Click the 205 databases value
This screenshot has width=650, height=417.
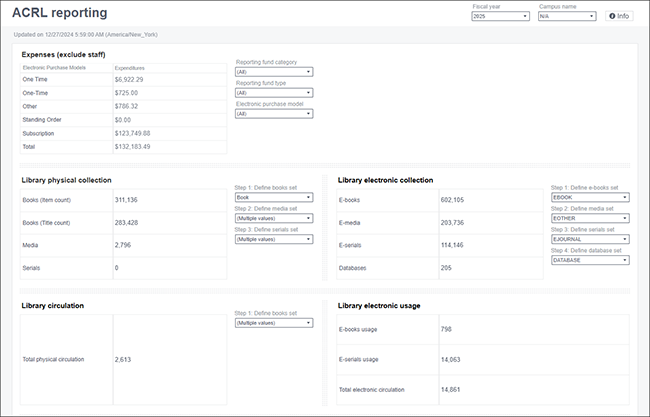point(446,268)
